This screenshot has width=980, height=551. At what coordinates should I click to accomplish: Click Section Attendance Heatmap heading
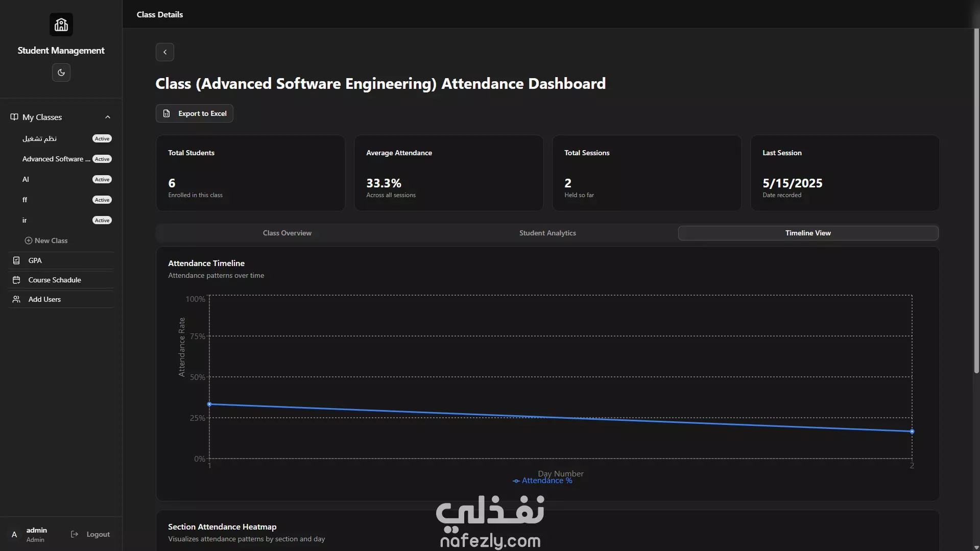(222, 526)
